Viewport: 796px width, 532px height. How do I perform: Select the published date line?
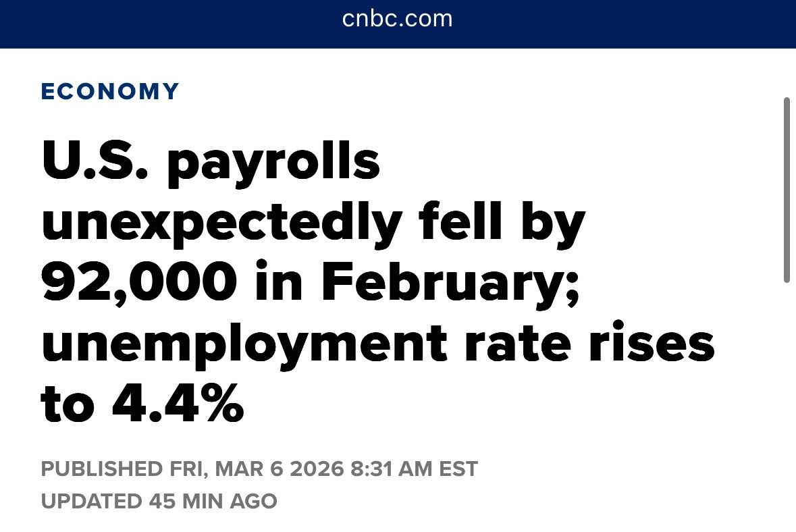(x=259, y=469)
